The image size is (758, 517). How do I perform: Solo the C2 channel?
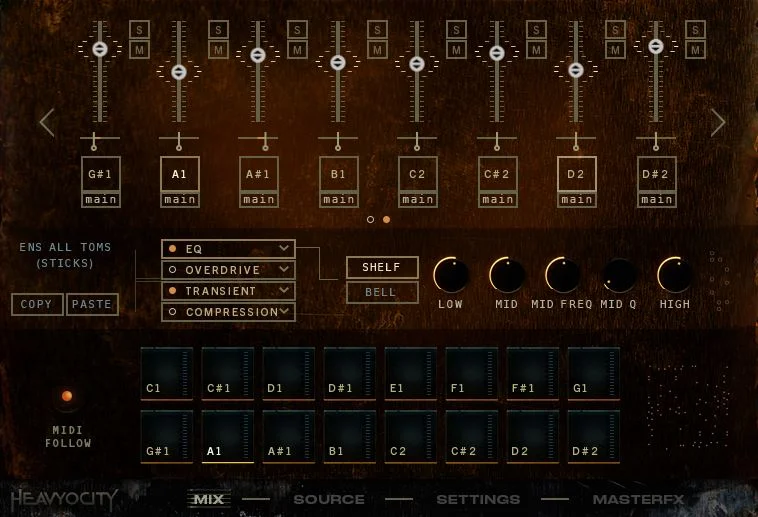pyautogui.click(x=456, y=30)
